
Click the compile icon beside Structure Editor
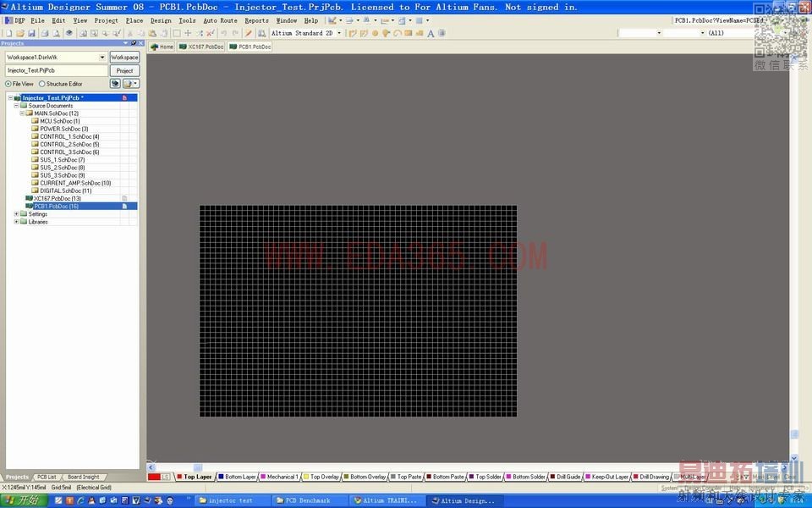tap(115, 84)
